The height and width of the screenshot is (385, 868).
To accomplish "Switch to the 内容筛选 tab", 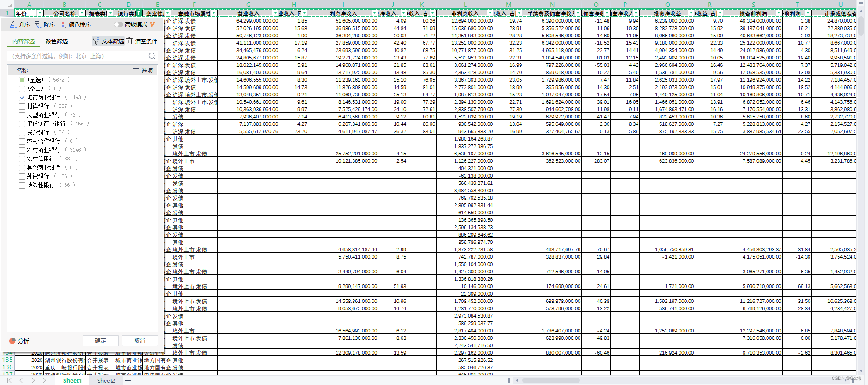I will tap(24, 41).
